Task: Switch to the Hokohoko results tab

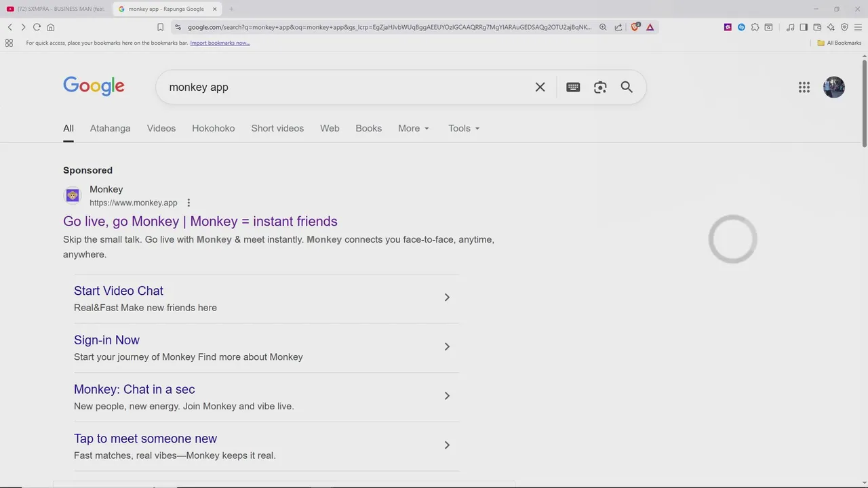Action: tap(213, 128)
